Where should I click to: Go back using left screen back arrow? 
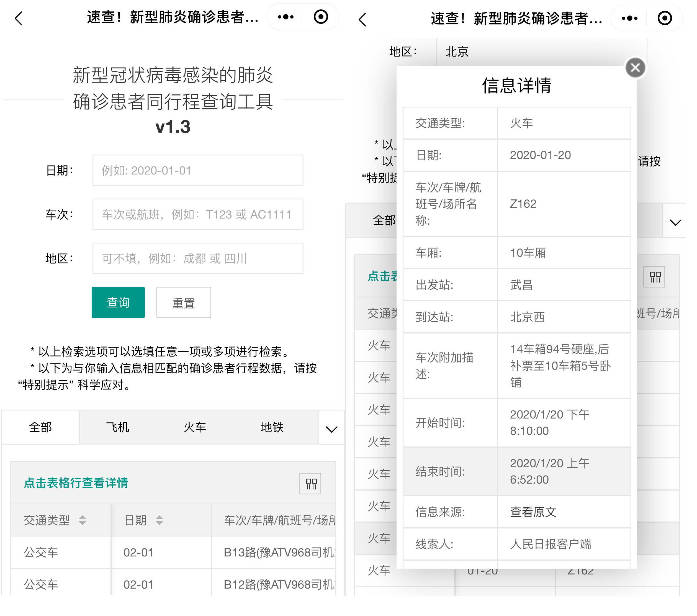19,18
